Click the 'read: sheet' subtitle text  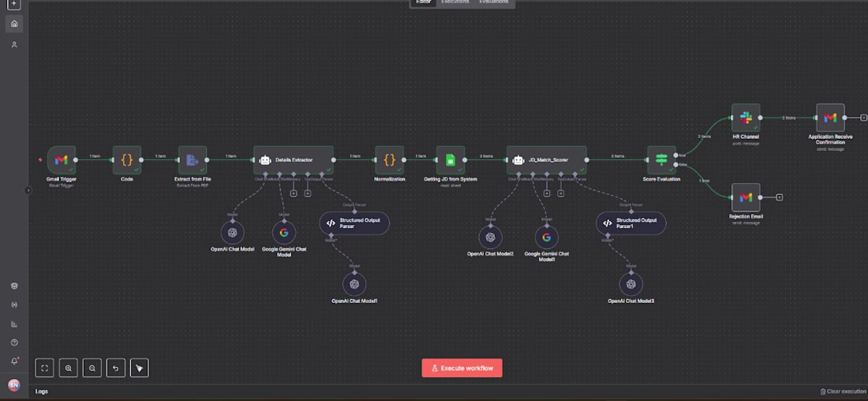pos(450,186)
